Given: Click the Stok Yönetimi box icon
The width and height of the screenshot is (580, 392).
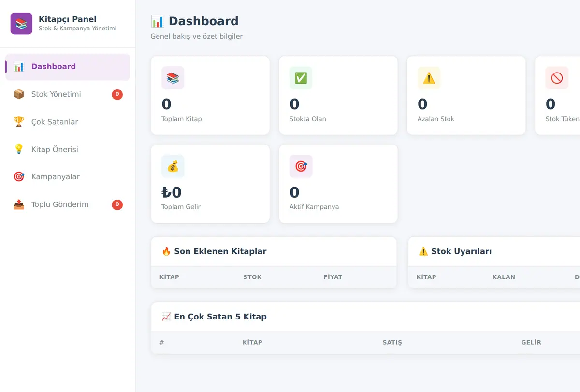Looking at the screenshot, I should [x=19, y=94].
